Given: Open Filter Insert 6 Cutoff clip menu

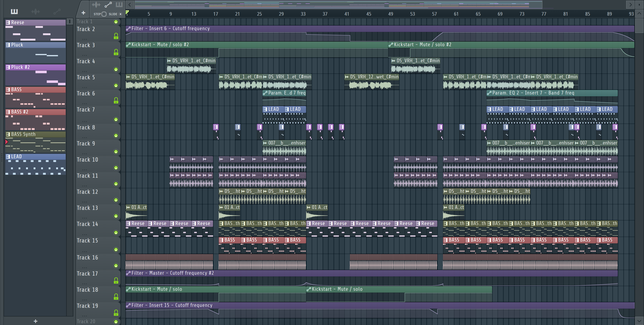Looking at the screenshot, I should pyautogui.click(x=128, y=29).
